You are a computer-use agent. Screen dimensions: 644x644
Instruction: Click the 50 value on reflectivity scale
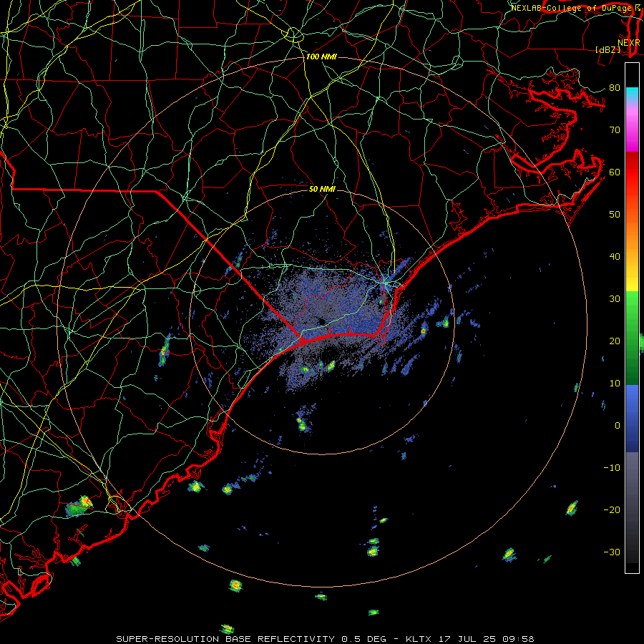pyautogui.click(x=615, y=215)
